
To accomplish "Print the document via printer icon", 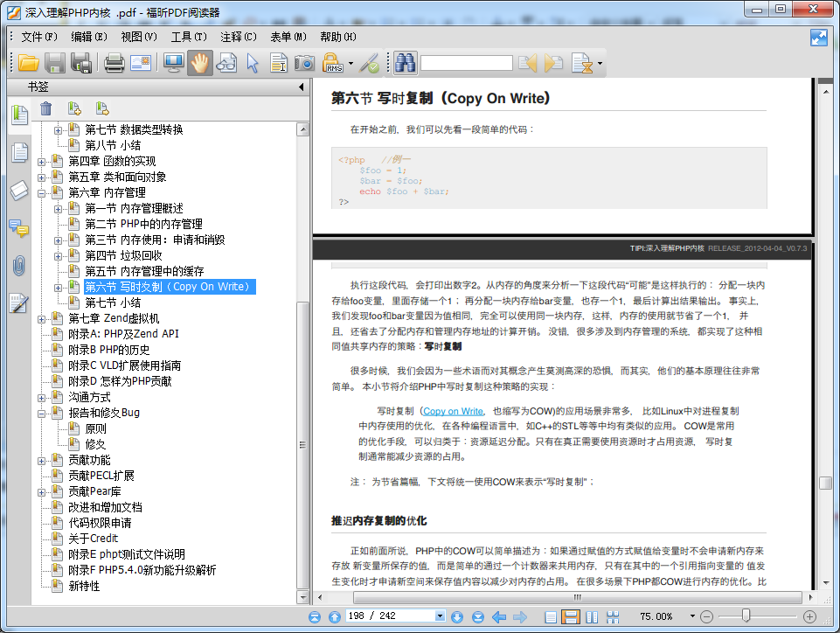I will point(115,63).
